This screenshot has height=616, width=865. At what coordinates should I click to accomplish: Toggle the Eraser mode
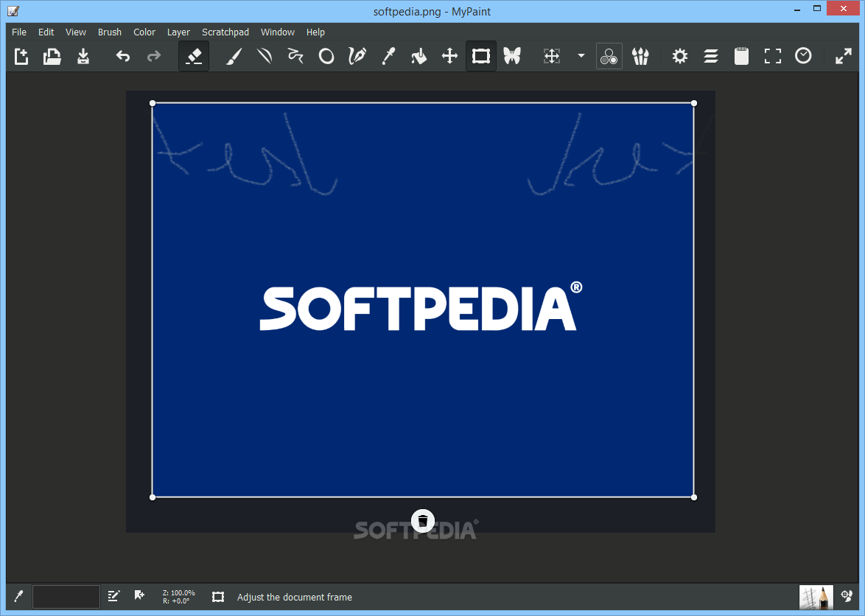coord(194,56)
